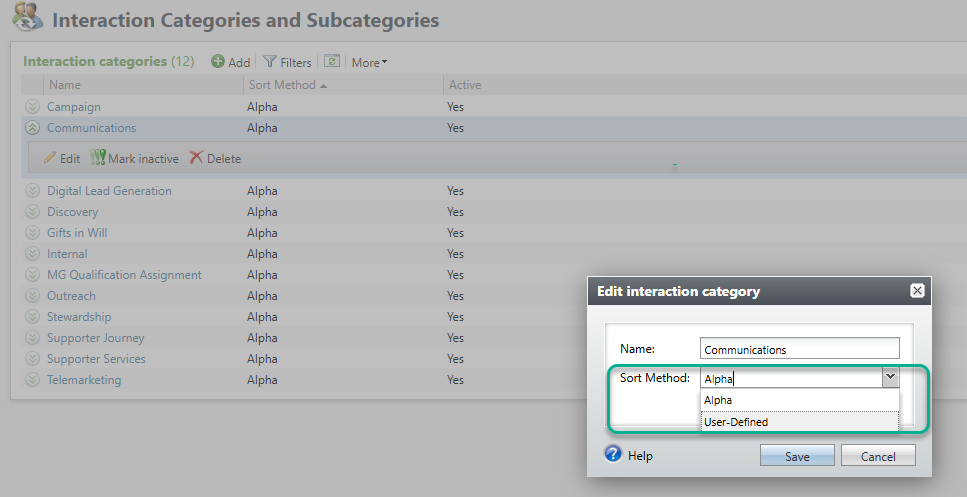Click the Edit pencil action
Viewport: 967px width, 497px height.
tap(62, 158)
